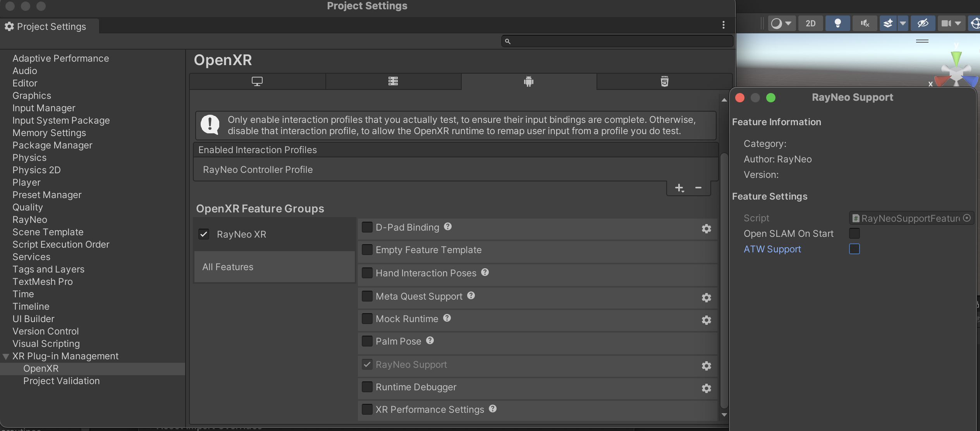Enable the Empty Feature Template checkbox
The width and height of the screenshot is (980, 431).
pyautogui.click(x=367, y=250)
